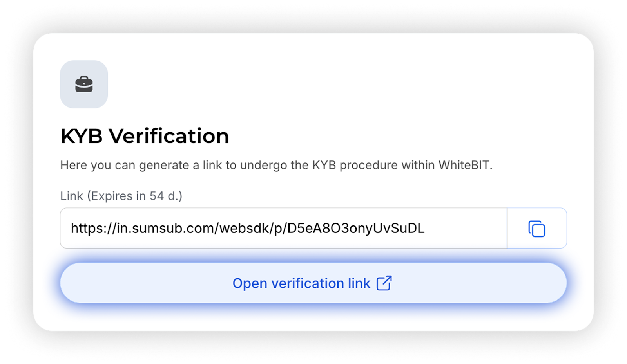Click the word 'Verification' in the heading
Image resolution: width=627 pixels, height=364 pixels.
(x=169, y=136)
